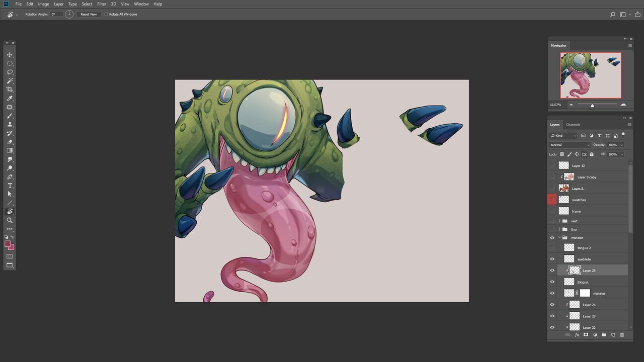Select the Crop tool
This screenshot has width=644, height=362.
tap(10, 89)
